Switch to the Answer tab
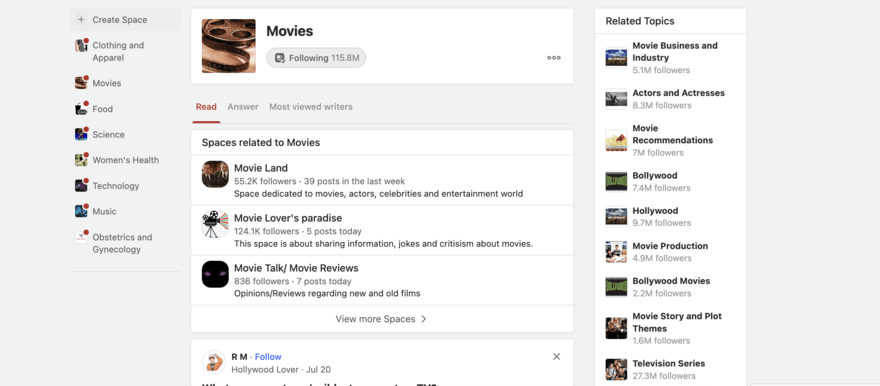The width and height of the screenshot is (880, 386). click(x=243, y=107)
